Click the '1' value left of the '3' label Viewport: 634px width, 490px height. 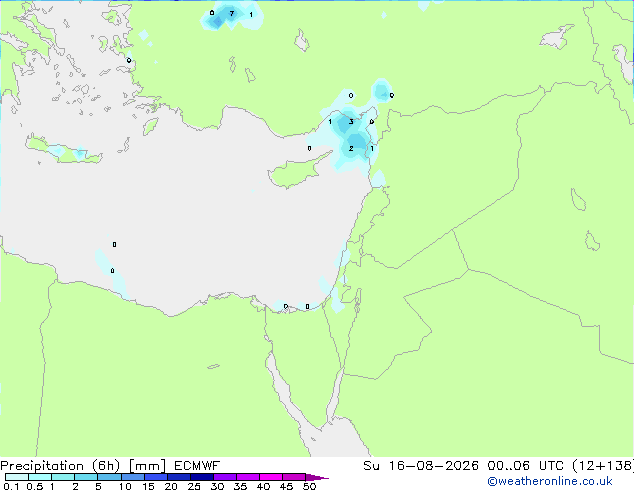(x=330, y=122)
